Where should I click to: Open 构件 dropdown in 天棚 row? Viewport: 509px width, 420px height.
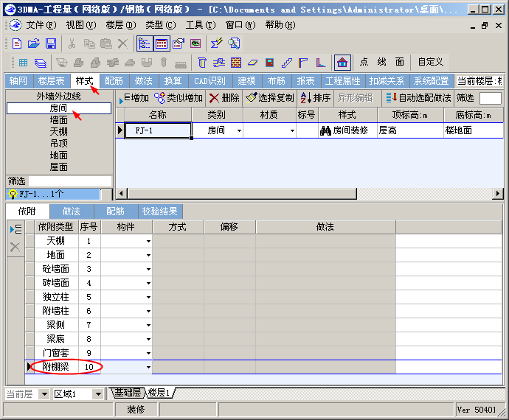(148, 241)
